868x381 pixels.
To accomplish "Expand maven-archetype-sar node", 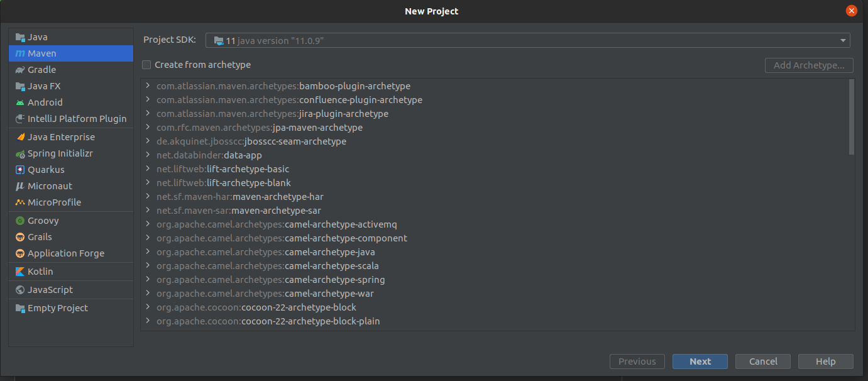I will coord(148,211).
